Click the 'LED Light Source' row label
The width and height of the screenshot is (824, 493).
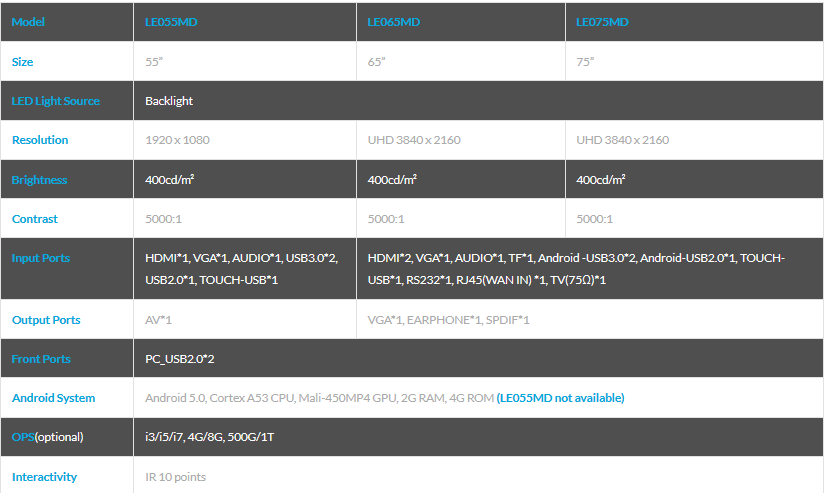(56, 101)
